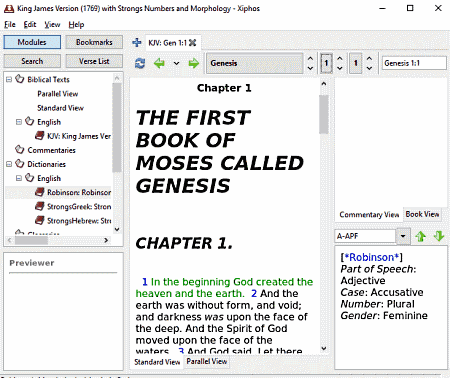Click the refresh sync icon
450x378 pixels.
[140, 63]
